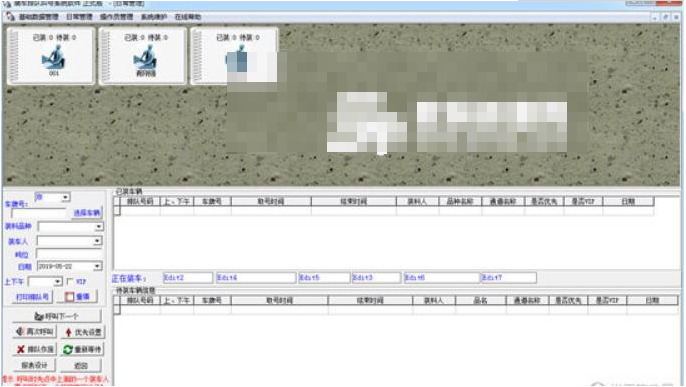686x387 pixels.
Task: Click the print queue number (打印排队号) button
Action: point(32,297)
